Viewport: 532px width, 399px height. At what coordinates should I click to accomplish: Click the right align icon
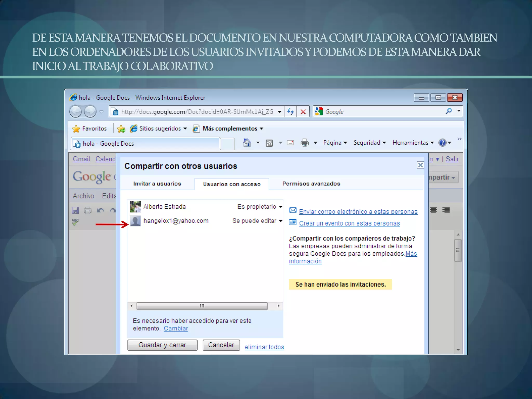(446, 210)
